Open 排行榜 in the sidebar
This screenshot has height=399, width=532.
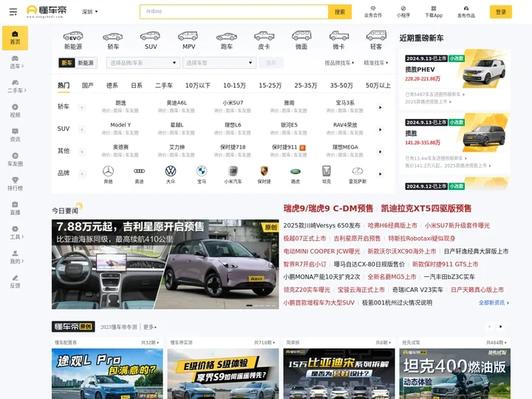pos(15,184)
